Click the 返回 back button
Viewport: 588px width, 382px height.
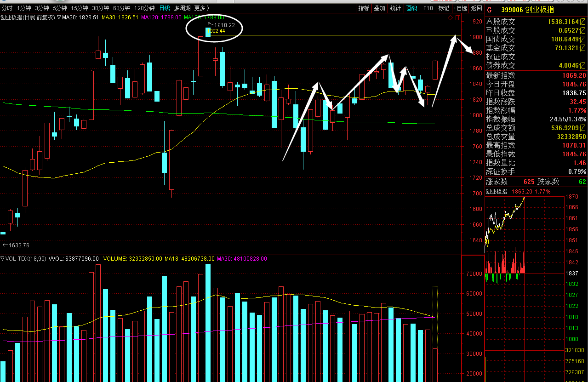click(477, 8)
